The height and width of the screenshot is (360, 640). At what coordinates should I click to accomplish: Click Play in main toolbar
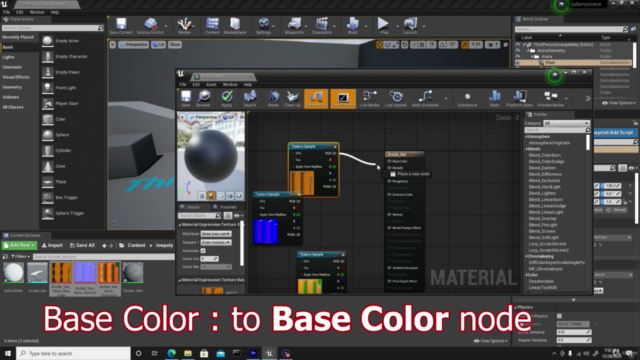click(383, 26)
